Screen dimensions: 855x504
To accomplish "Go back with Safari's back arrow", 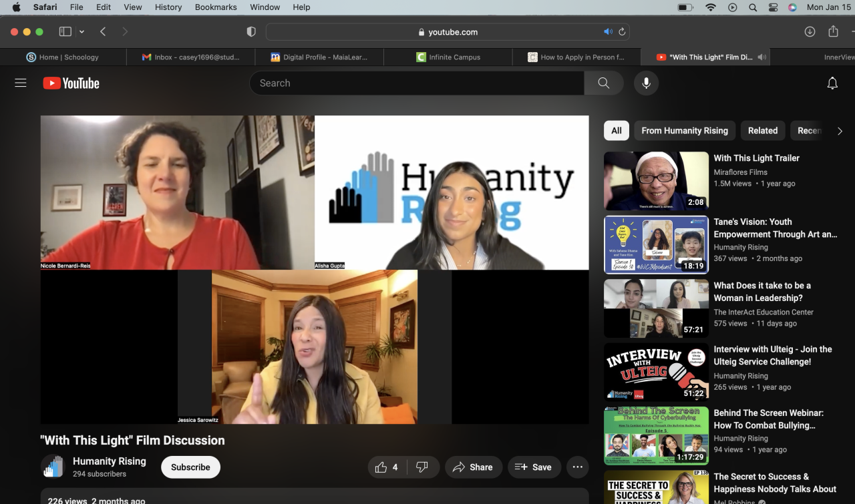I will [x=103, y=31].
